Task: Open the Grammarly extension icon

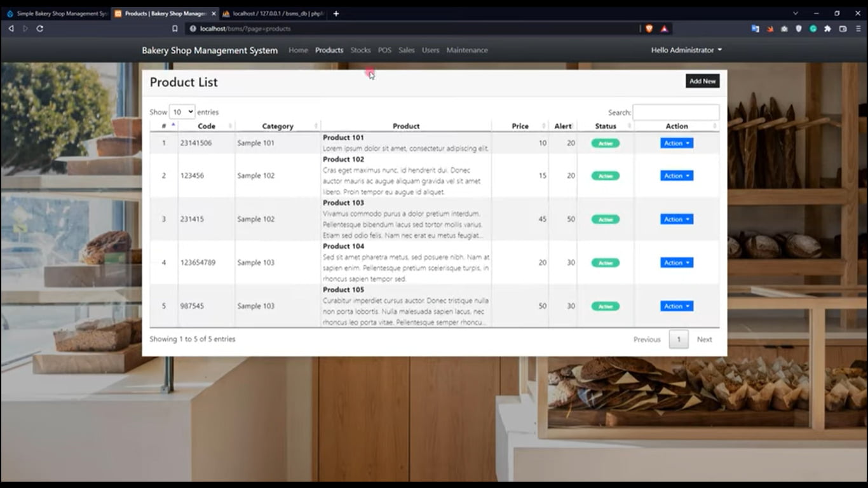Action: [813, 29]
